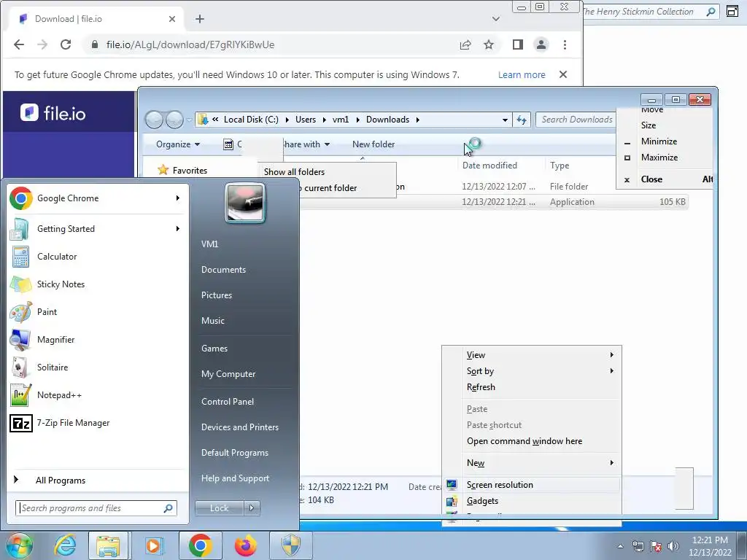747x560 pixels.
Task: Expand the View submenu arrow
Action: click(612, 355)
